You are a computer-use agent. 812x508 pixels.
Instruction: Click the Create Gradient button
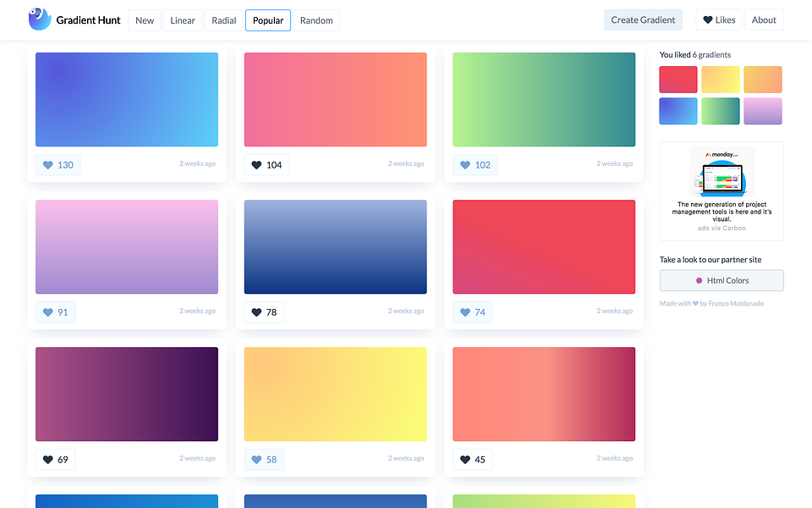(x=643, y=19)
